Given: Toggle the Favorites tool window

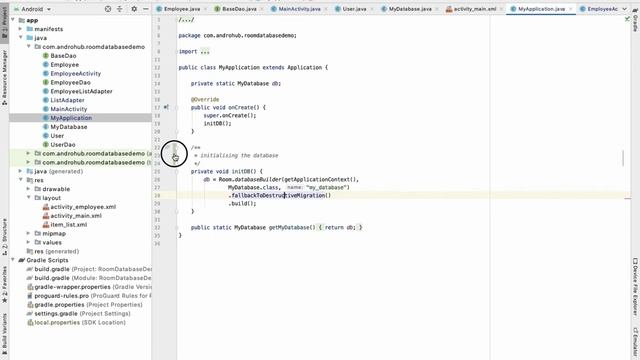Looking at the screenshot, I should point(4,284).
